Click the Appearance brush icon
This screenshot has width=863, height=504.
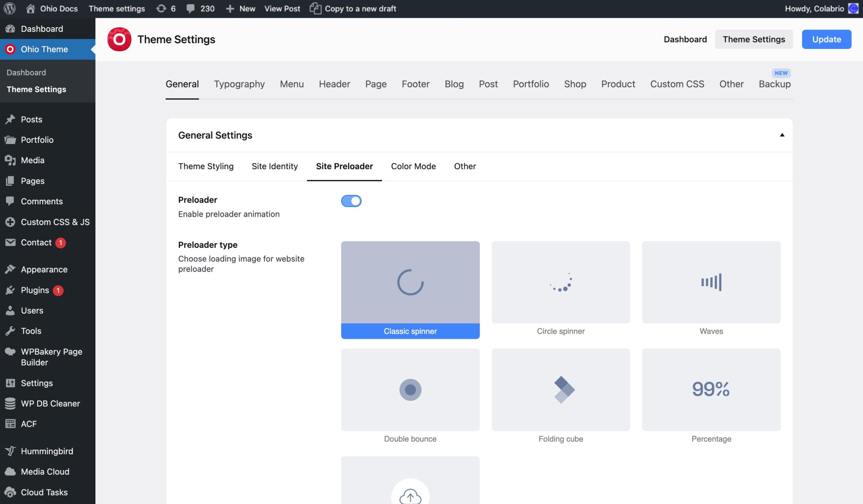tap(10, 269)
